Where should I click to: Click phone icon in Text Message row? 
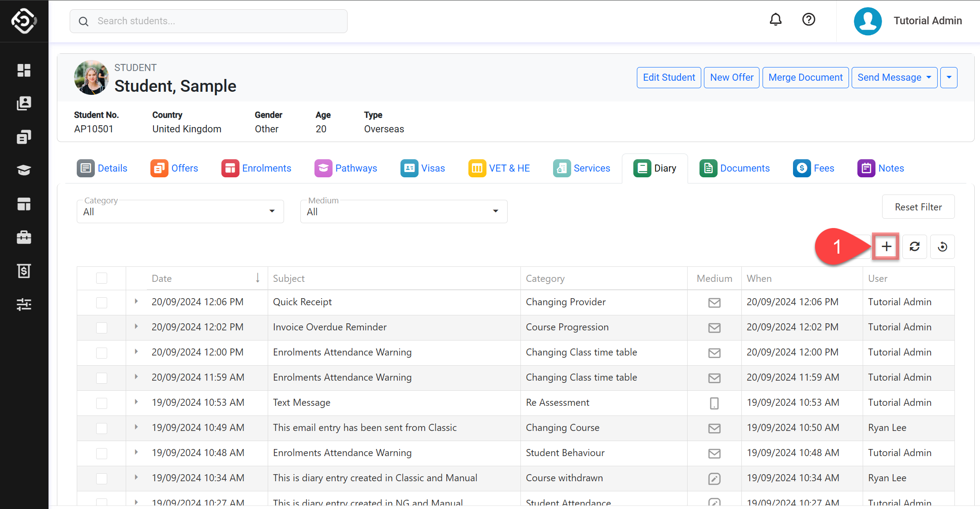click(x=714, y=403)
